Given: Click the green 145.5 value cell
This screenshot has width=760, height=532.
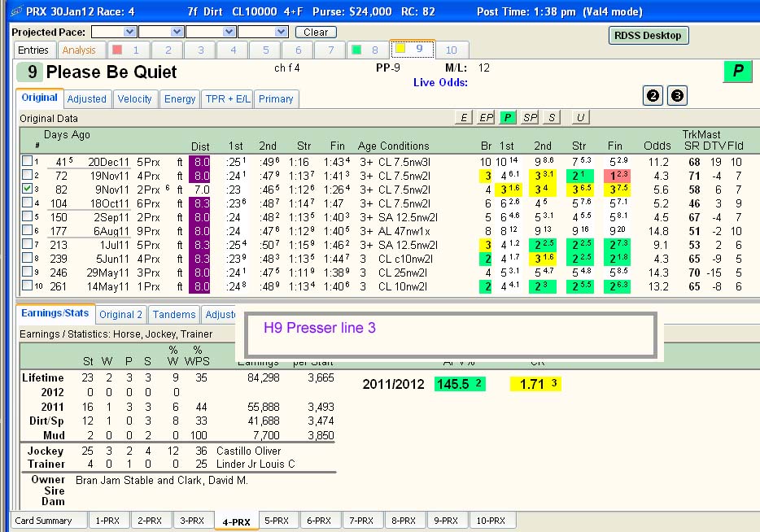Looking at the screenshot, I should (x=460, y=384).
